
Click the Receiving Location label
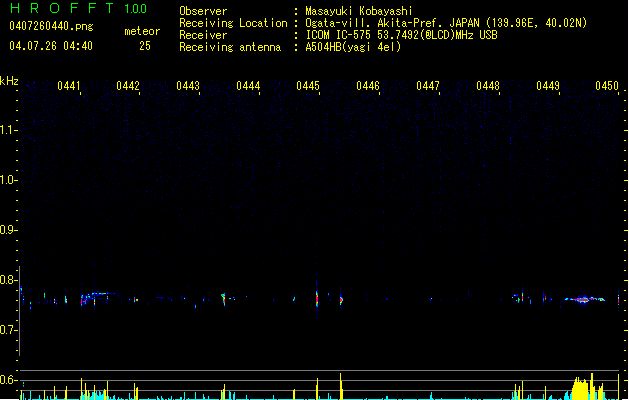[233, 23]
